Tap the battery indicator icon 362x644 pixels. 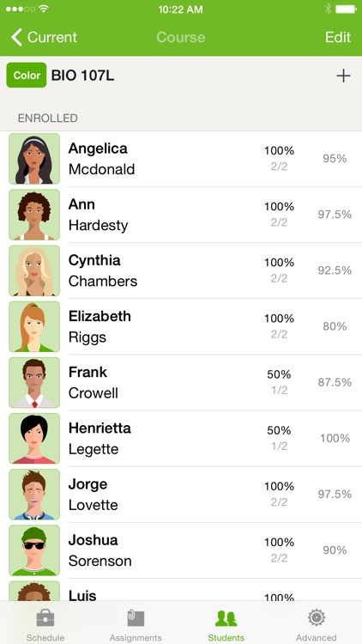pos(346,9)
